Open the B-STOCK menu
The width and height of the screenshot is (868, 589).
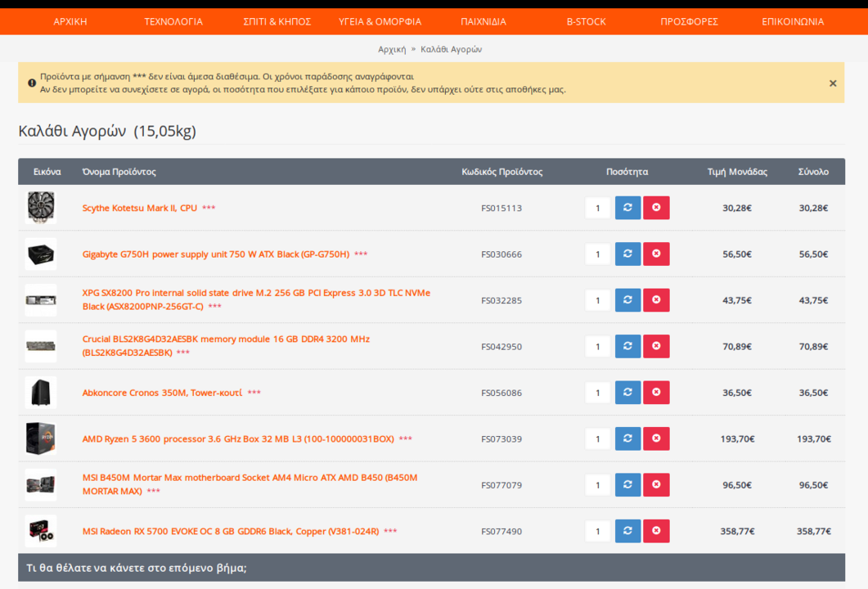coord(587,21)
